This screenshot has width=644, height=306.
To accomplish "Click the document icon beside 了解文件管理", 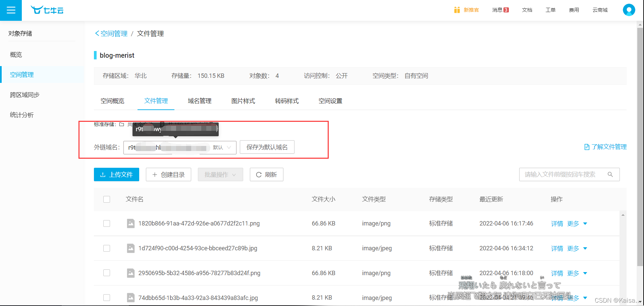I will pos(587,147).
